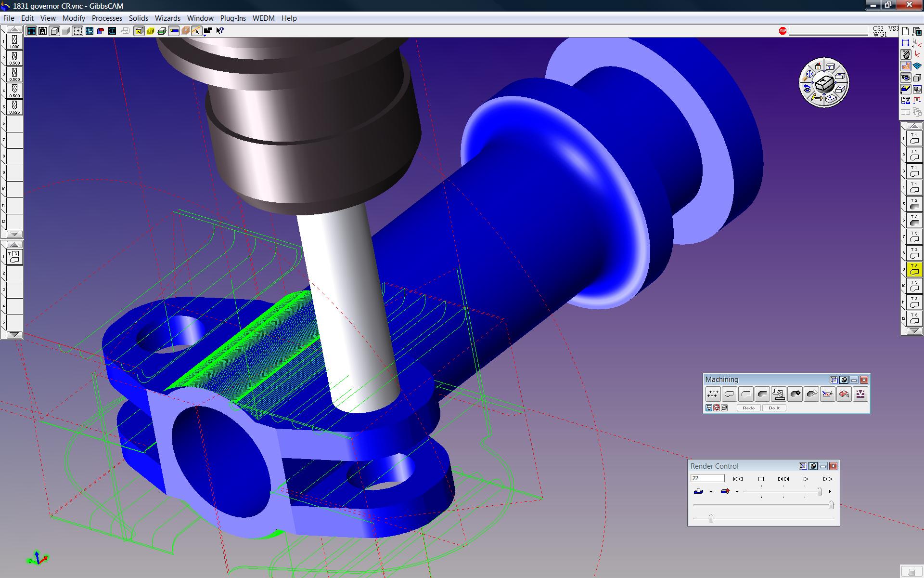Click the red Stop icon
This screenshot has height=578, width=924.
pyautogui.click(x=783, y=31)
